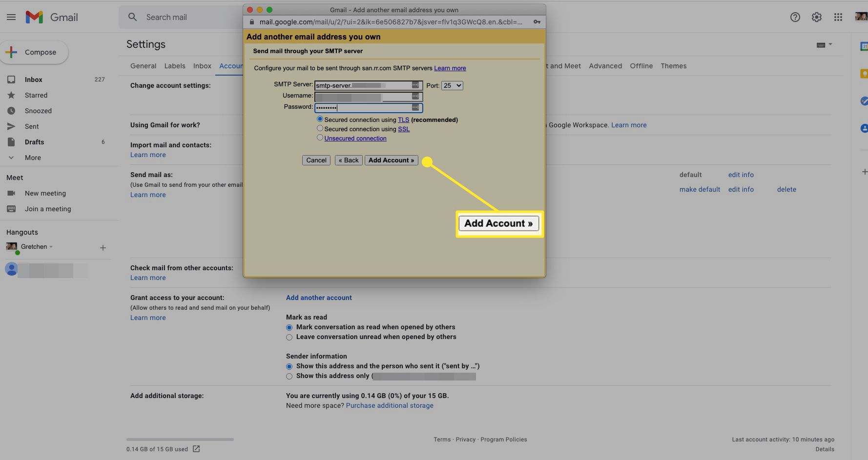Open Google Keep in side panel
868x460 pixels.
point(864,74)
